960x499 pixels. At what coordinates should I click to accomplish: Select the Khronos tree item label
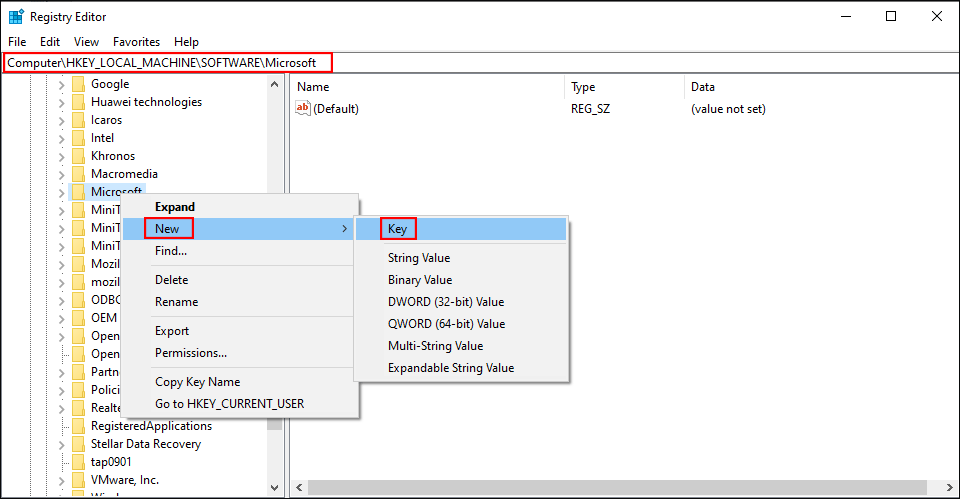click(113, 156)
